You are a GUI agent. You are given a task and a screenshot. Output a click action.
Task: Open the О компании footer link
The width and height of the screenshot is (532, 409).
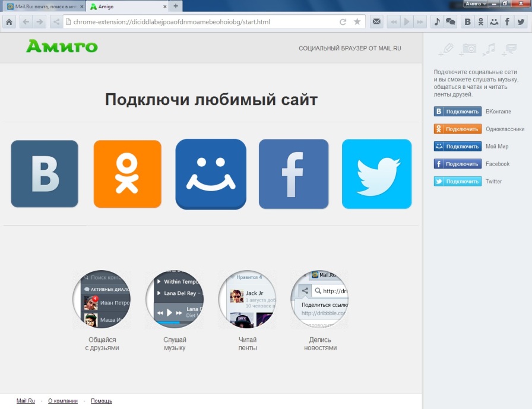[x=63, y=401]
